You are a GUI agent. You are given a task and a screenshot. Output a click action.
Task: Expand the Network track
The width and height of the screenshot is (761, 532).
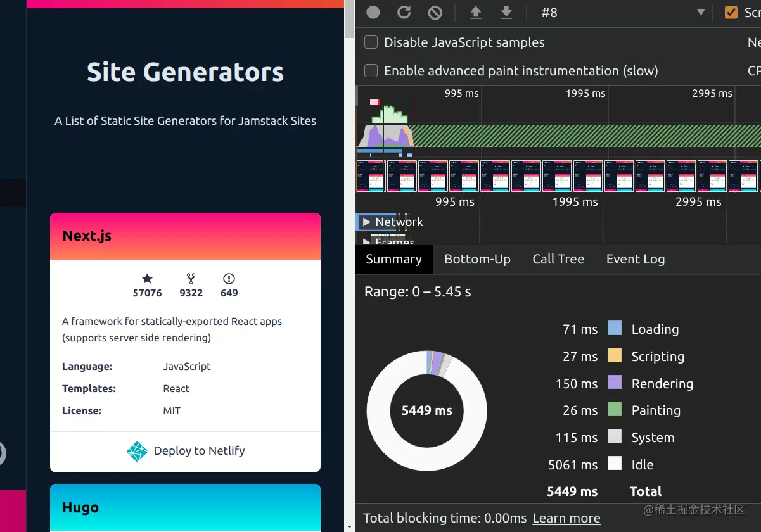(x=366, y=222)
